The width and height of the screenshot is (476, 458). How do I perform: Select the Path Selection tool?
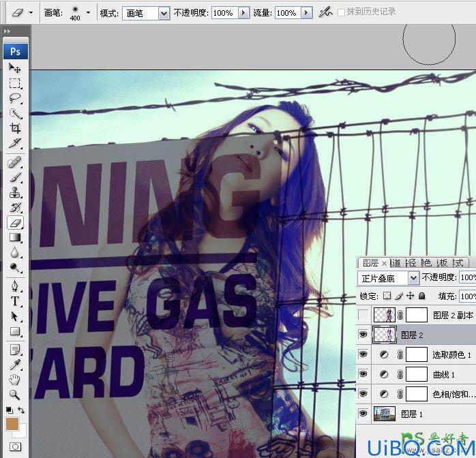coord(14,316)
